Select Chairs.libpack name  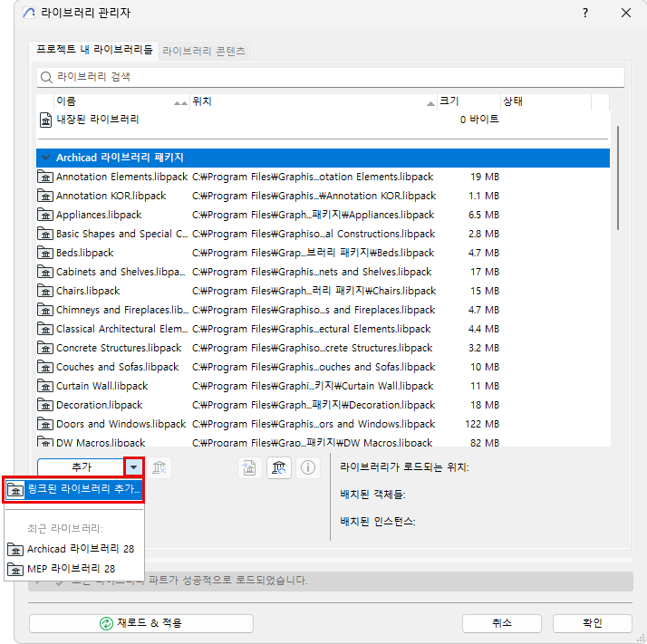click(88, 291)
